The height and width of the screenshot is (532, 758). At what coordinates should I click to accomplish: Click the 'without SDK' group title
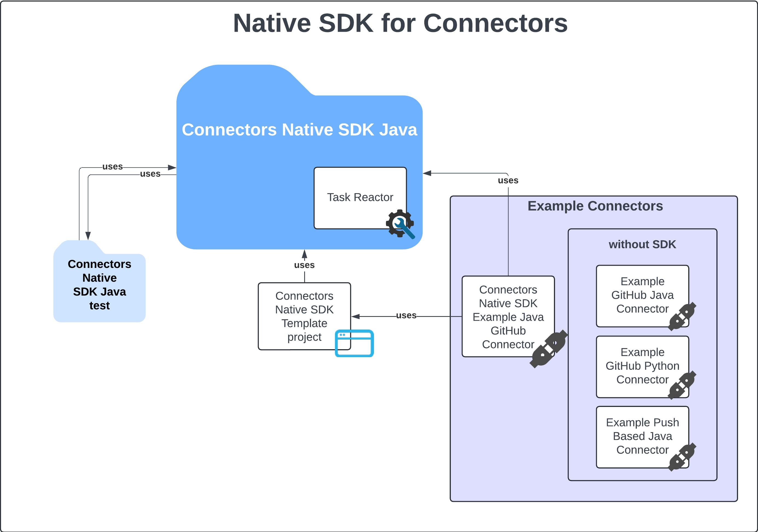pos(642,244)
